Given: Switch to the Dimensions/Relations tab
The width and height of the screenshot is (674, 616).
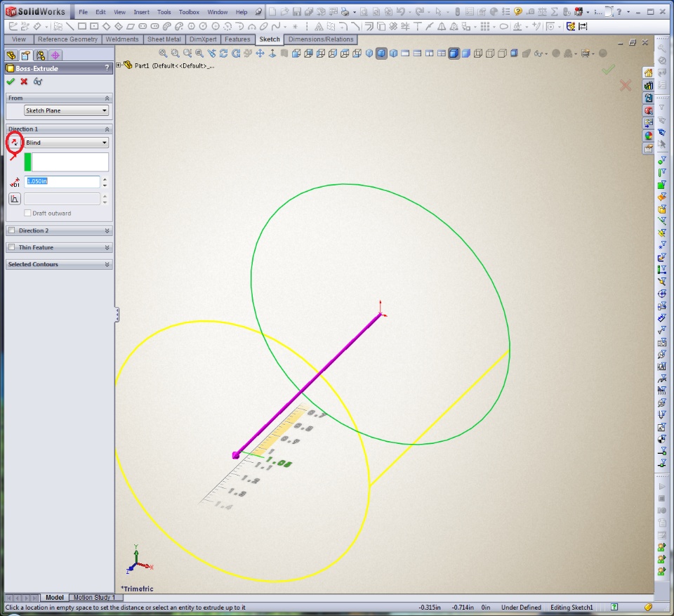Looking at the screenshot, I should [321, 39].
